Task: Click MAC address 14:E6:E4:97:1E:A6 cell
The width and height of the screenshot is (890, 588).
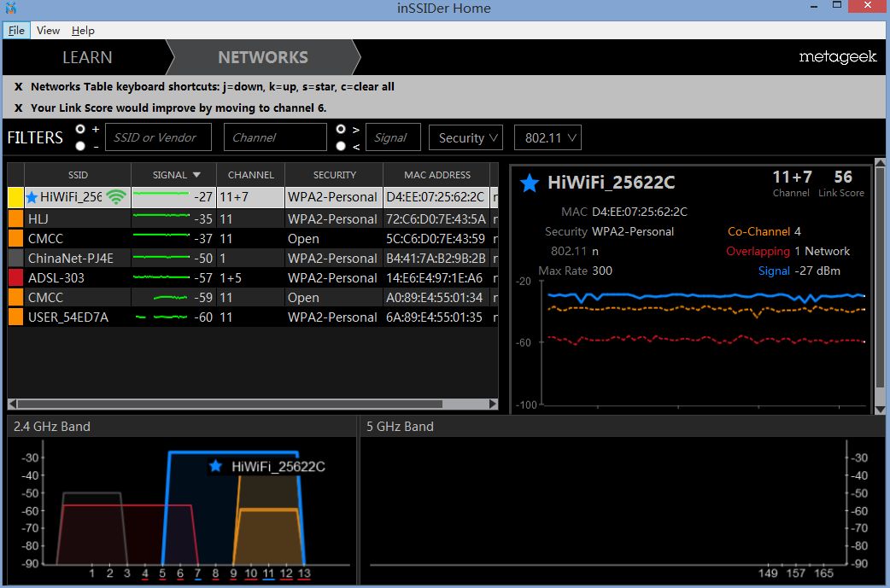Action: coord(434,278)
